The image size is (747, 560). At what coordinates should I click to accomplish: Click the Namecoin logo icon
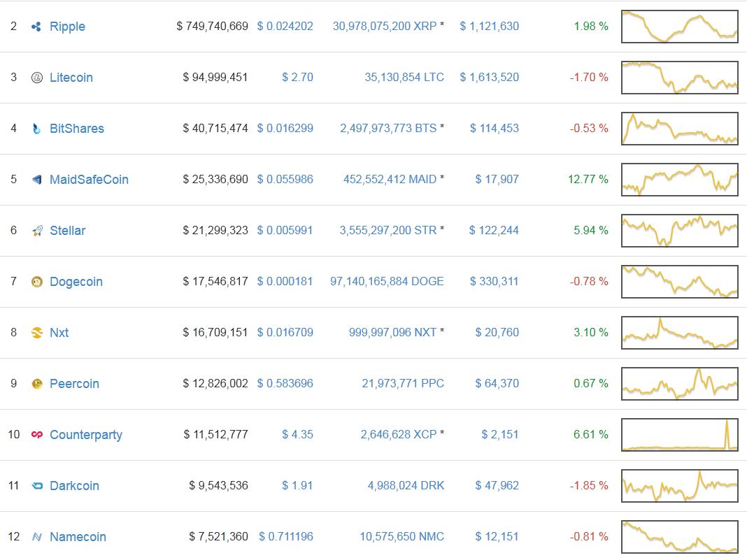point(36,537)
